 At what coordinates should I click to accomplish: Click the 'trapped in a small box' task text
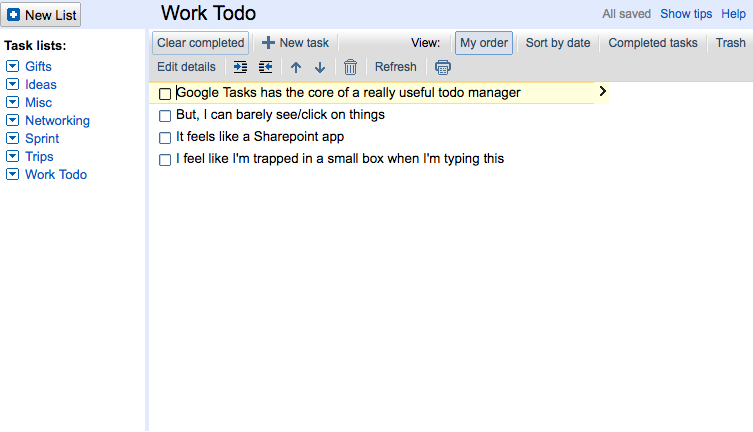click(340, 158)
